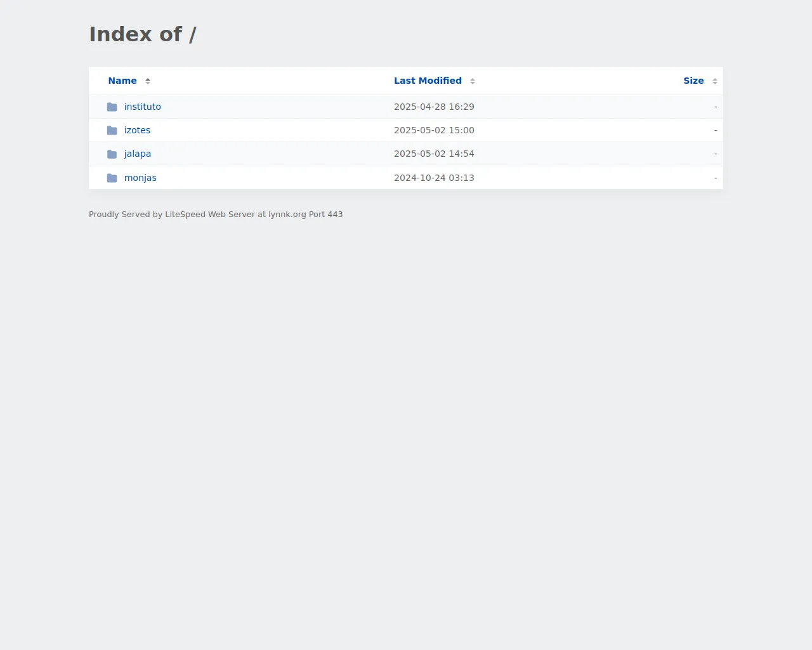
Task: Open the jalapa folder link
Action: [x=137, y=154]
